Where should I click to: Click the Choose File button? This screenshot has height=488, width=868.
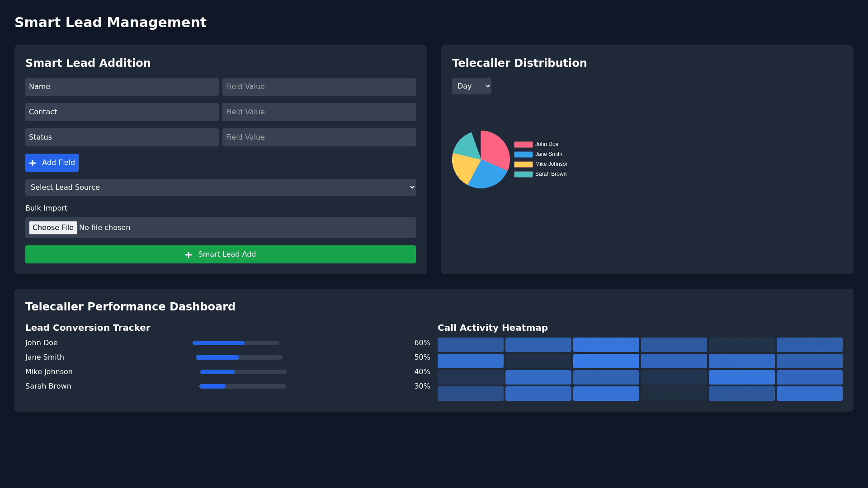[53, 228]
